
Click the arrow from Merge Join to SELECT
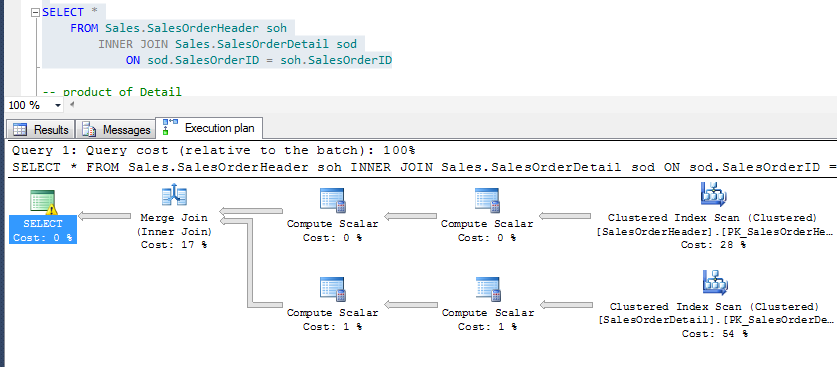coord(104,216)
